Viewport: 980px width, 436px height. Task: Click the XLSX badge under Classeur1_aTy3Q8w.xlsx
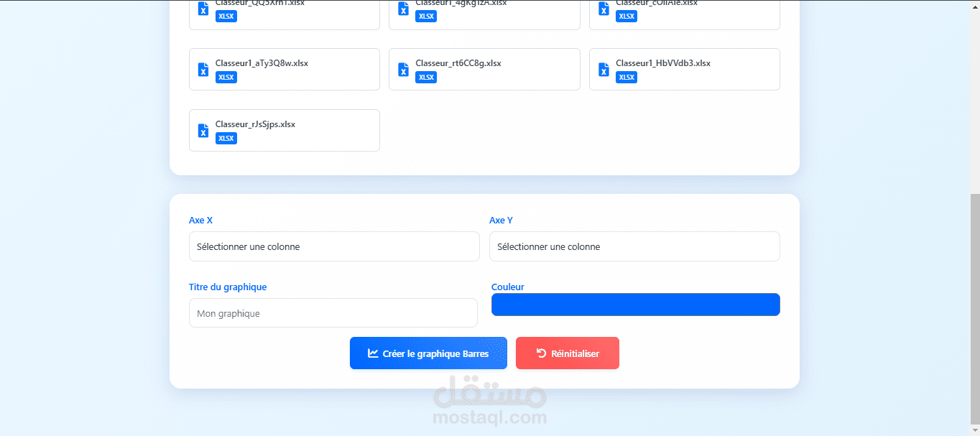[226, 78]
